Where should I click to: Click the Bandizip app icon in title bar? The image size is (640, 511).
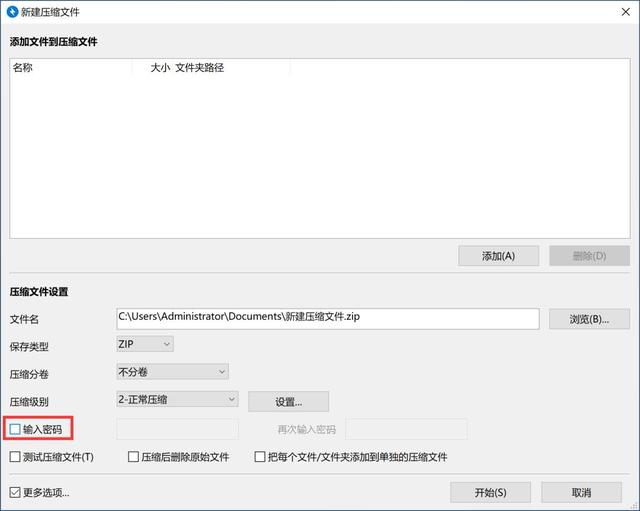pyautogui.click(x=12, y=11)
